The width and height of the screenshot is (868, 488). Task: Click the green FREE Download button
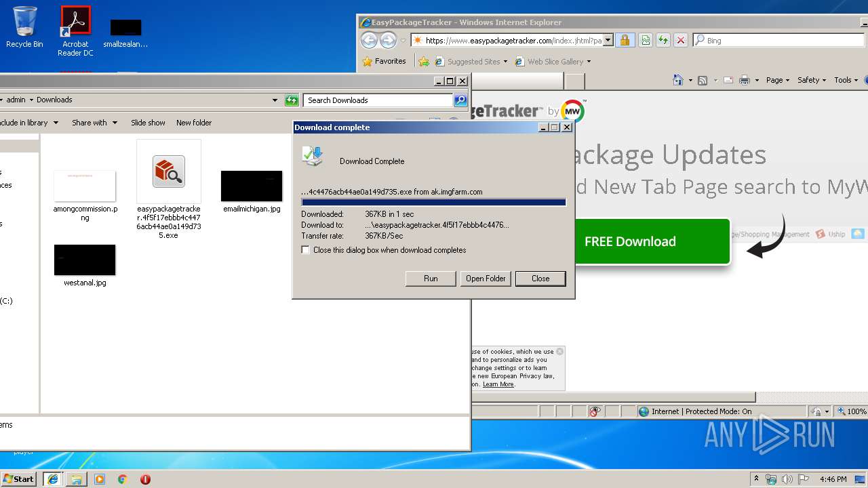[652, 241]
